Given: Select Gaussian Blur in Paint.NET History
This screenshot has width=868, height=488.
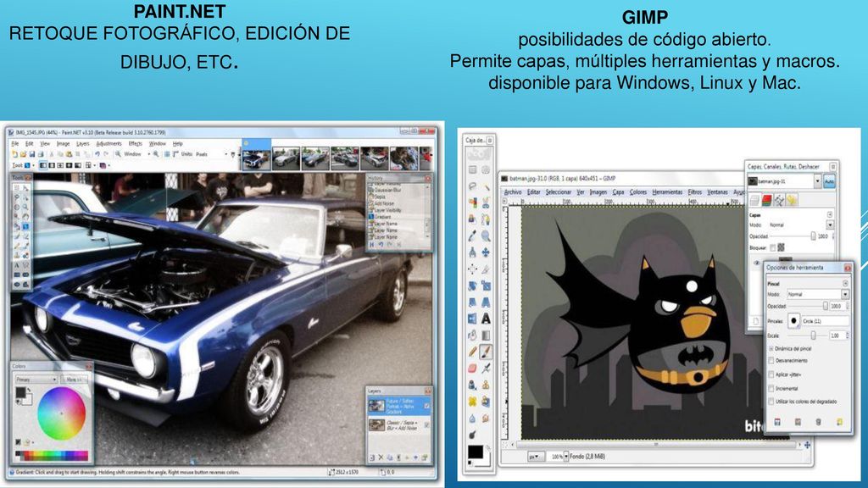Looking at the screenshot, I should (x=388, y=191).
